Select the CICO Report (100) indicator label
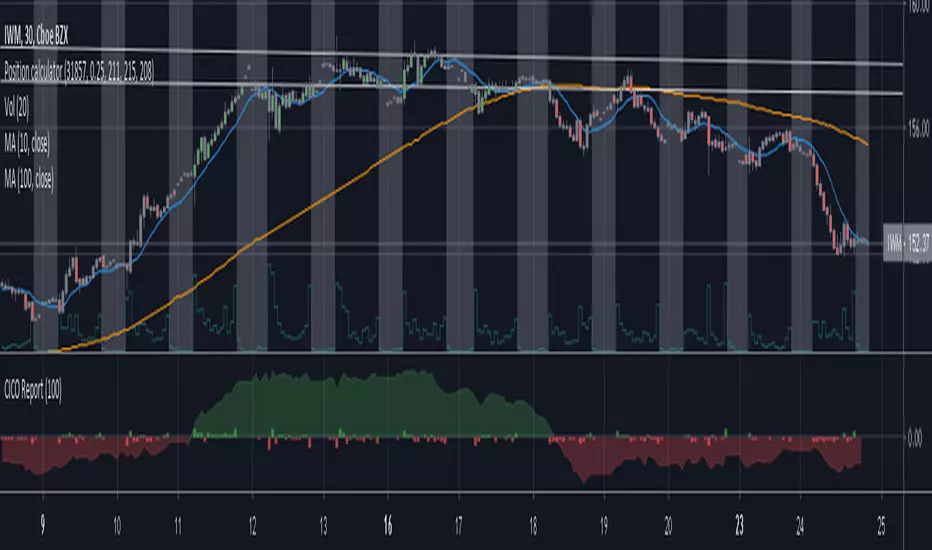 click(33, 390)
